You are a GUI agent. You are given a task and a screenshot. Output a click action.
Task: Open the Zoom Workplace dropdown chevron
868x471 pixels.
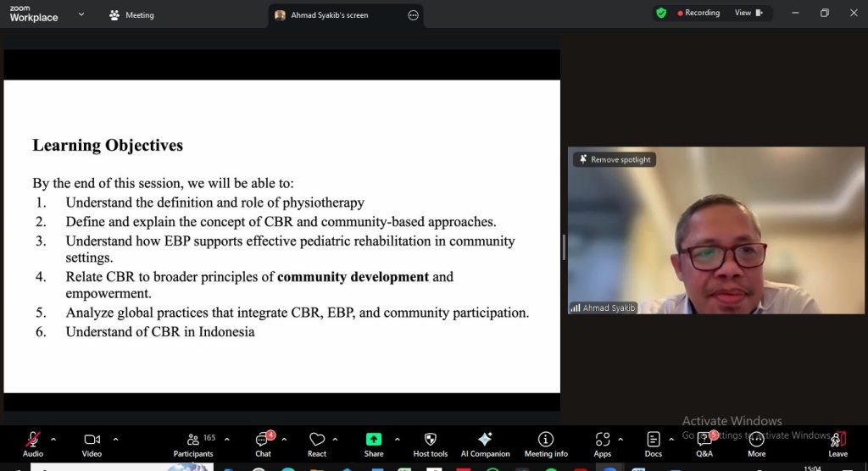coord(81,14)
